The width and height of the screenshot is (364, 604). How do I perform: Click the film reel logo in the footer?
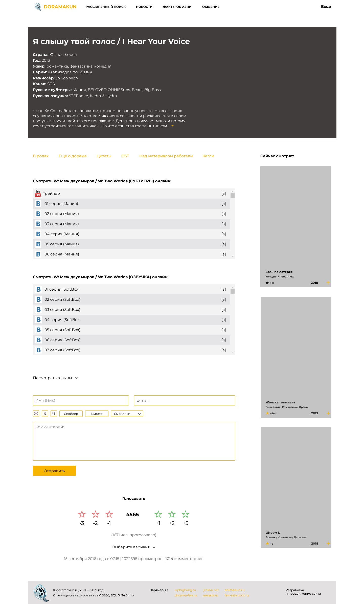41,593
